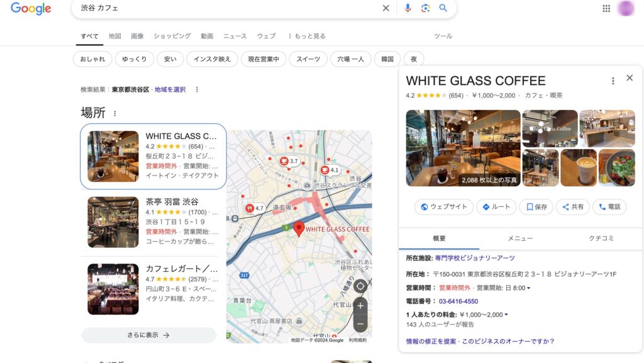Start voice search with the microphone icon
This screenshot has width=644, height=363.
coord(408,8)
